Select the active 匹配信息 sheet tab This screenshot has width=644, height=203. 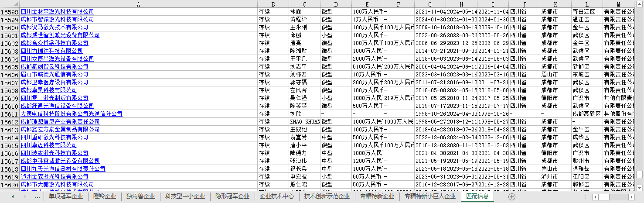pyautogui.click(x=477, y=196)
